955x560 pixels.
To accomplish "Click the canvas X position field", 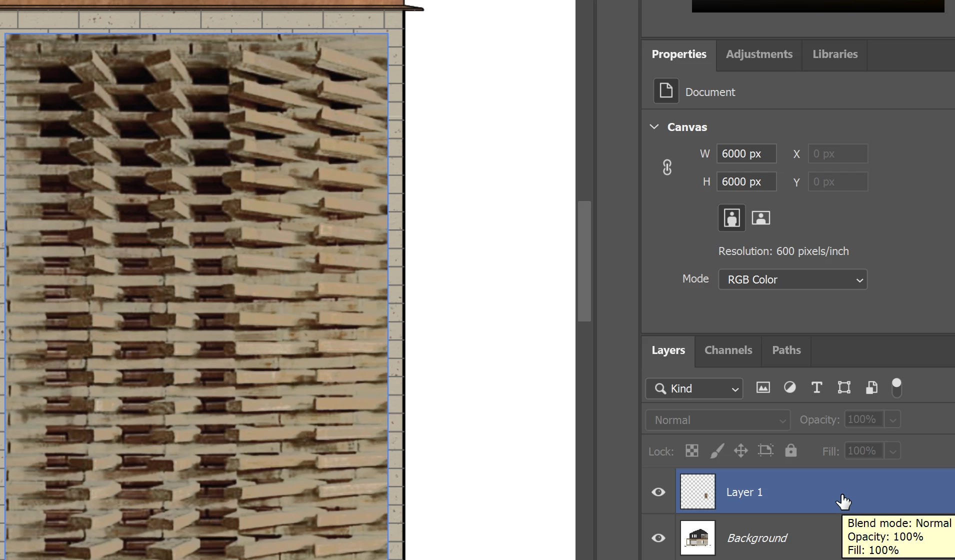I will pyautogui.click(x=838, y=153).
